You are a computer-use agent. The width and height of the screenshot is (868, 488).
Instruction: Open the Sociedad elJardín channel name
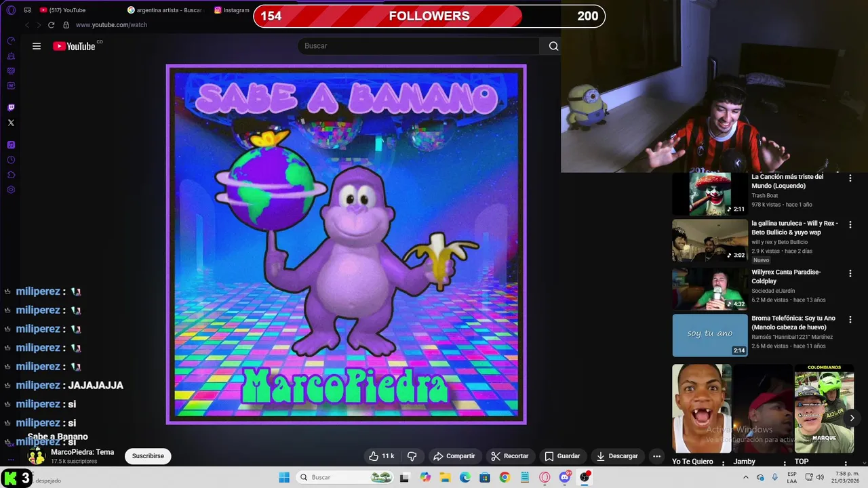tap(773, 291)
